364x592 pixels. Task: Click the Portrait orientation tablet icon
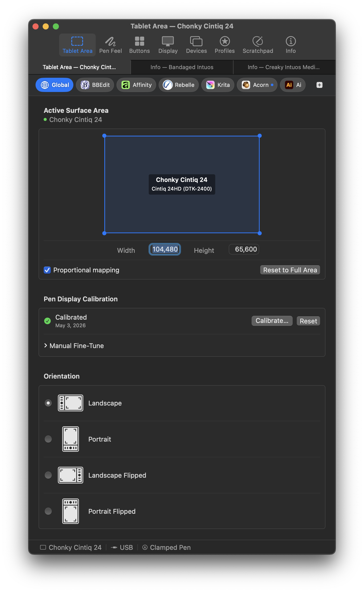[x=71, y=439]
